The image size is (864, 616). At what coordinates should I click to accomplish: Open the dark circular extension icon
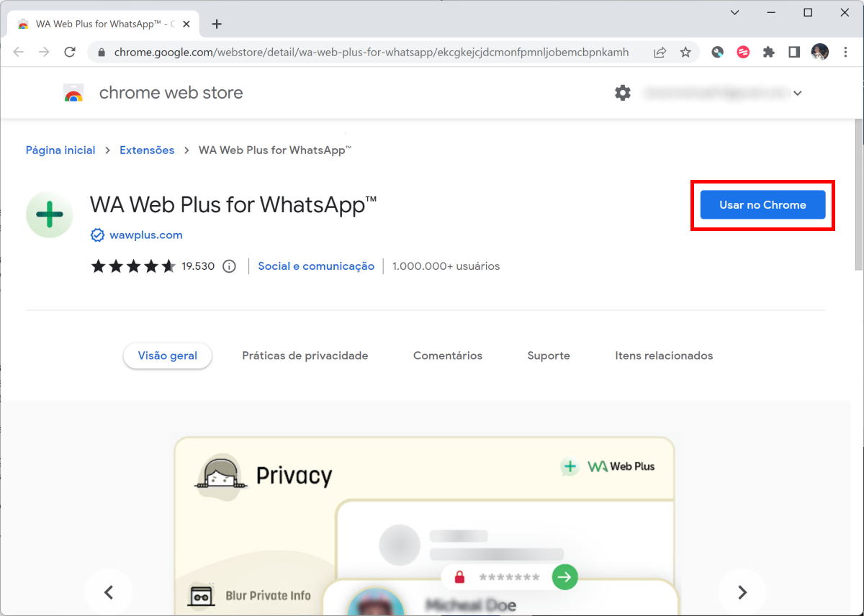pos(717,52)
